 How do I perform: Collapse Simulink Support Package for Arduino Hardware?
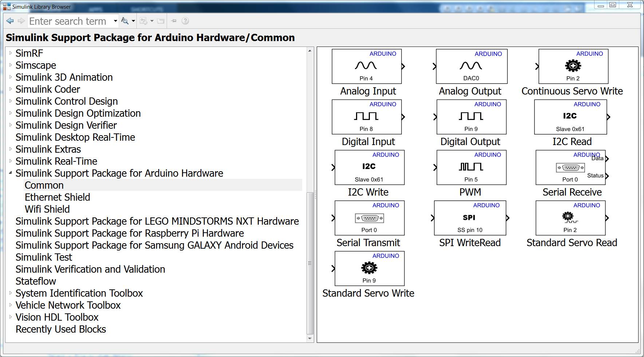point(11,173)
